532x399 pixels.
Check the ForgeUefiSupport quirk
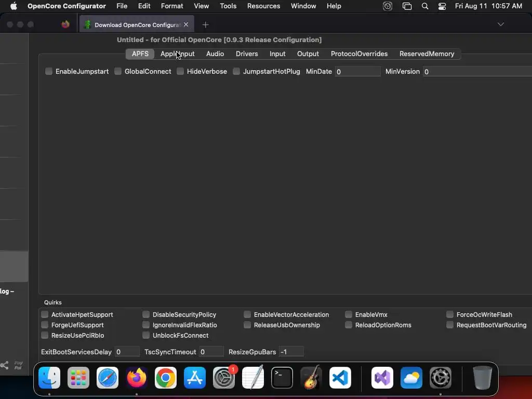(45, 325)
